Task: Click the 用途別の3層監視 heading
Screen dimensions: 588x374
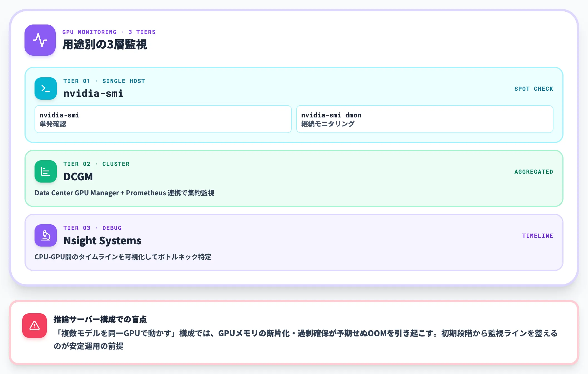Action: (x=105, y=45)
